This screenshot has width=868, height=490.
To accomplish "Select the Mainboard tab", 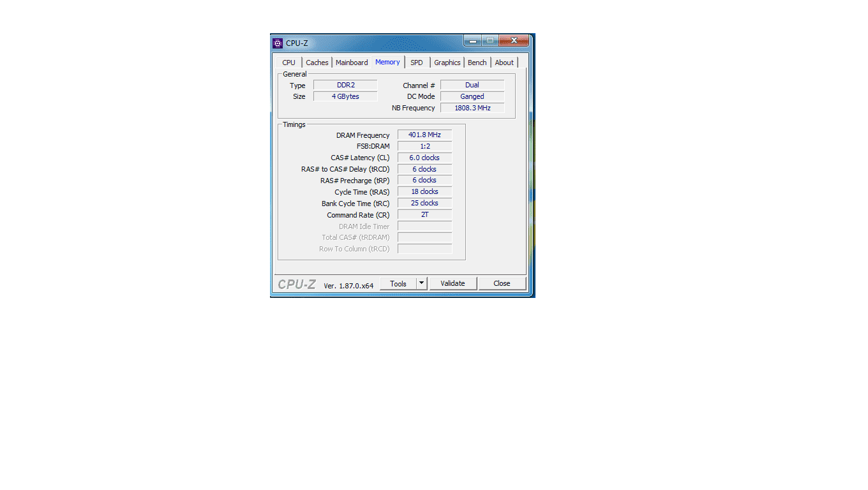I will pyautogui.click(x=352, y=63).
